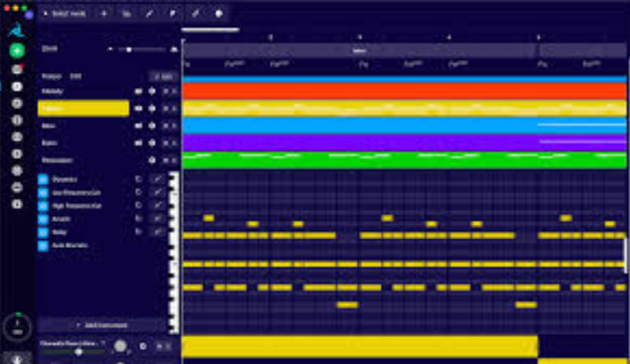Click draw pencil icon on Delay row
630x364 pixels.
click(x=157, y=232)
